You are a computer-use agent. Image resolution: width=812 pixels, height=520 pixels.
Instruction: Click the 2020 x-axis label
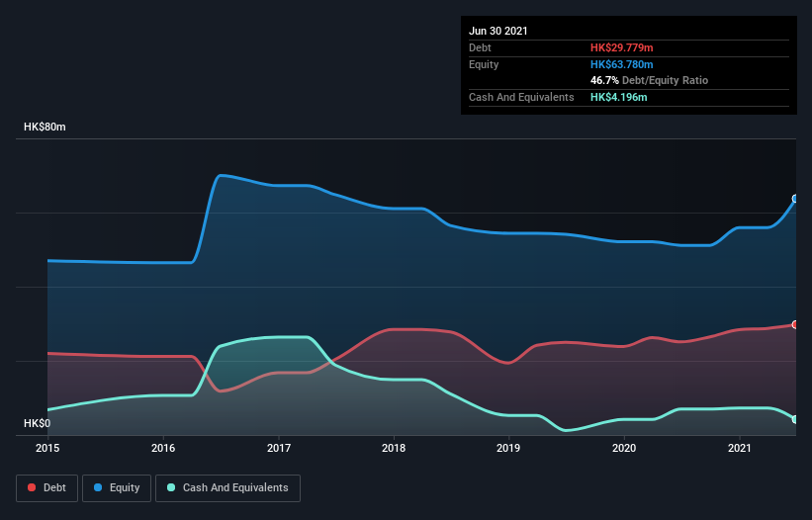tap(624, 448)
